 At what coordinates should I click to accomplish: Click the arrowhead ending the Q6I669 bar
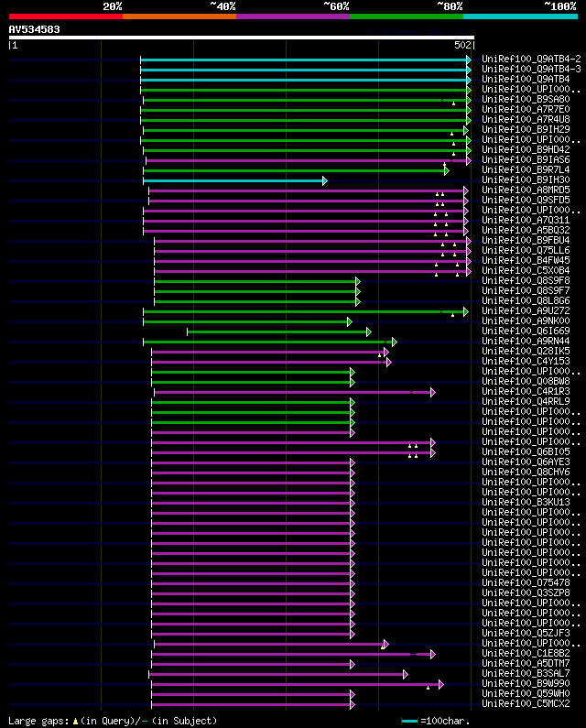tap(369, 332)
